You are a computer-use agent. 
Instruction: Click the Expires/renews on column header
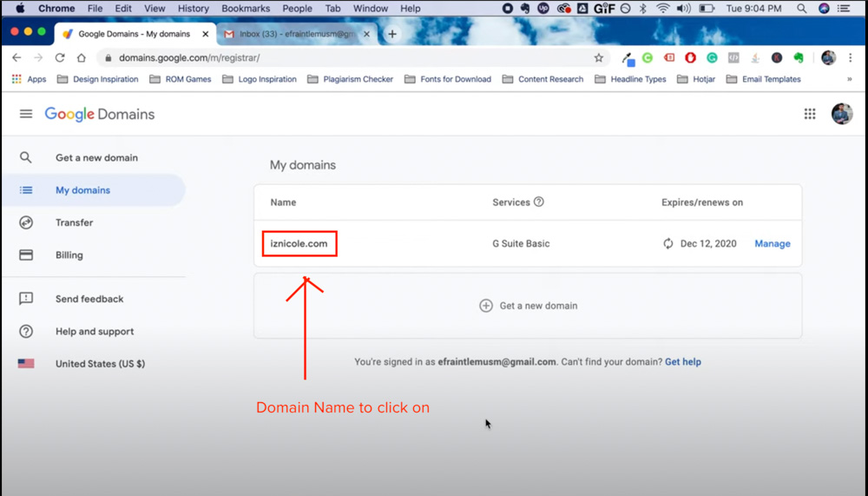(702, 202)
